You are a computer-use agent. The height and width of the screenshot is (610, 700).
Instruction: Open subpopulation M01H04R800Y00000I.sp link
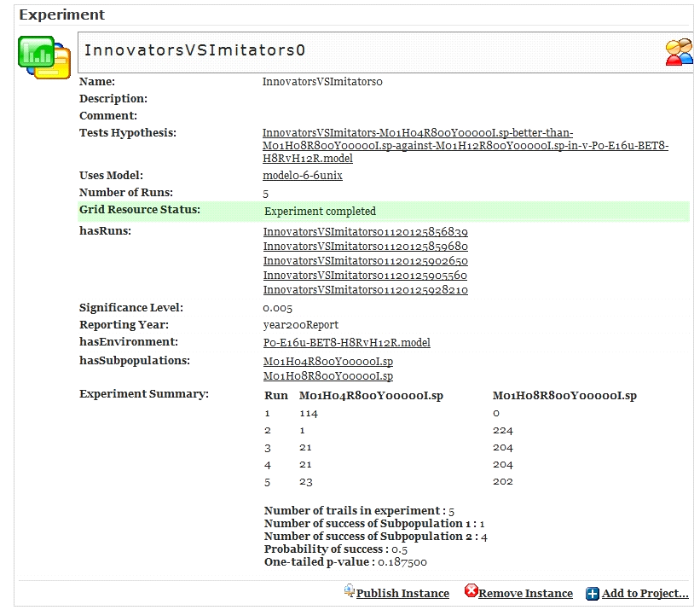click(327, 362)
